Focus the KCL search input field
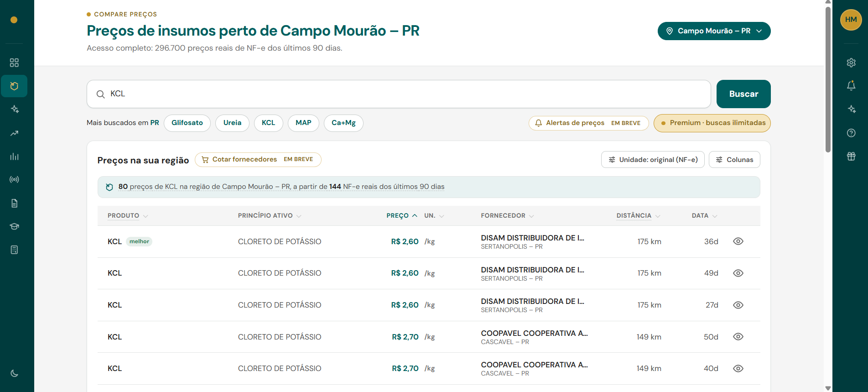The width and height of the screenshot is (868, 392). (399, 94)
